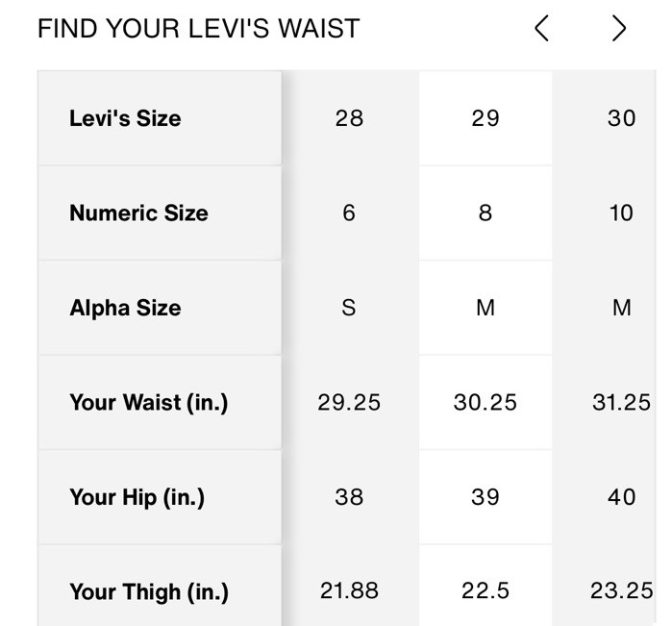Click waist measurement 29.25 cell
This screenshot has height=626, width=672.
[x=350, y=402]
